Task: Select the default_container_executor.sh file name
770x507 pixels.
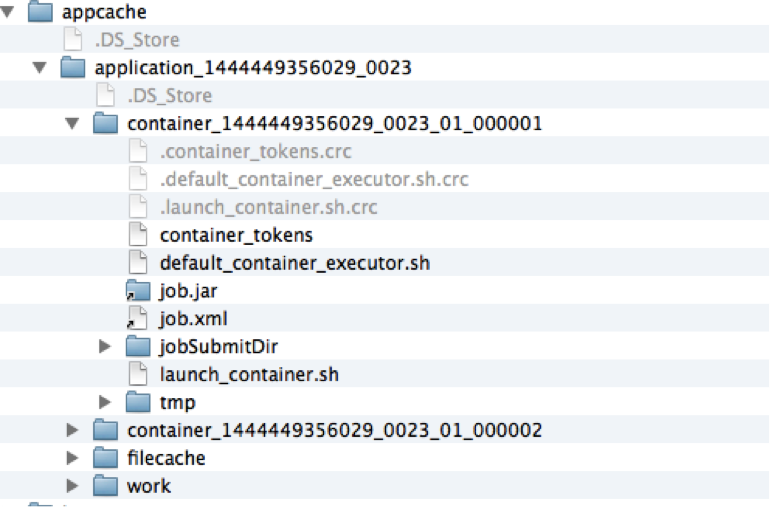Action: pos(295,263)
